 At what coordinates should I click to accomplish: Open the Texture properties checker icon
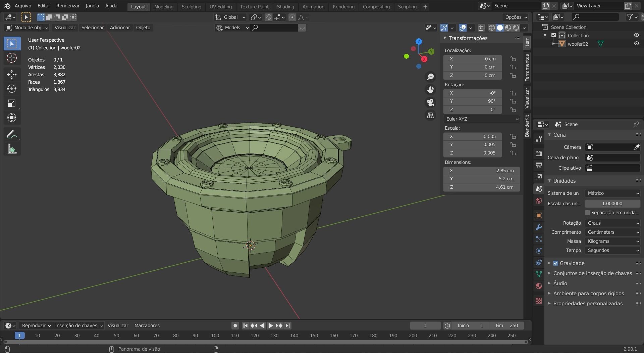tap(539, 301)
